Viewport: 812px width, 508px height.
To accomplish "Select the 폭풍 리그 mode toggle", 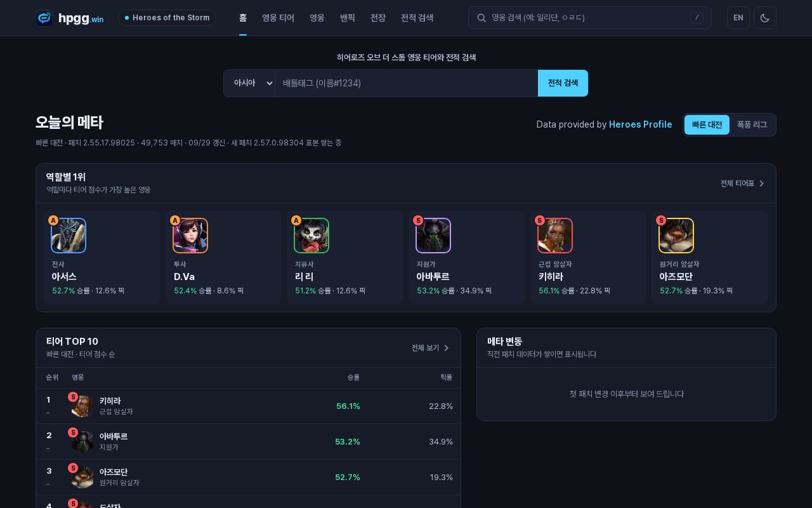I will (752, 124).
